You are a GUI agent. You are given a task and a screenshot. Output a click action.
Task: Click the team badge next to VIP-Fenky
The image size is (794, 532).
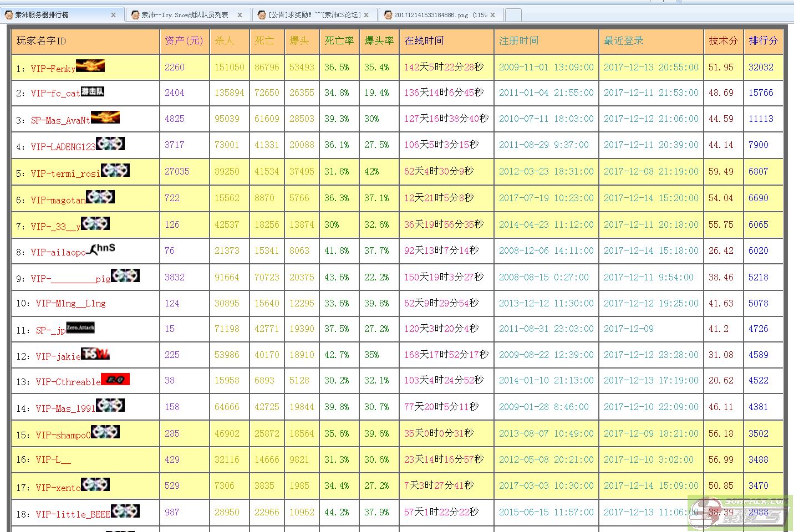pos(90,66)
